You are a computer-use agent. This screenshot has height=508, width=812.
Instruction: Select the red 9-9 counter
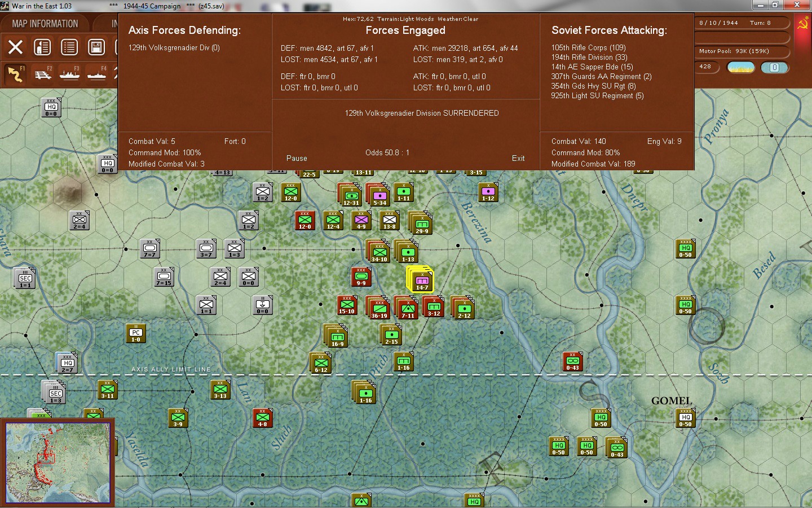[x=361, y=277]
